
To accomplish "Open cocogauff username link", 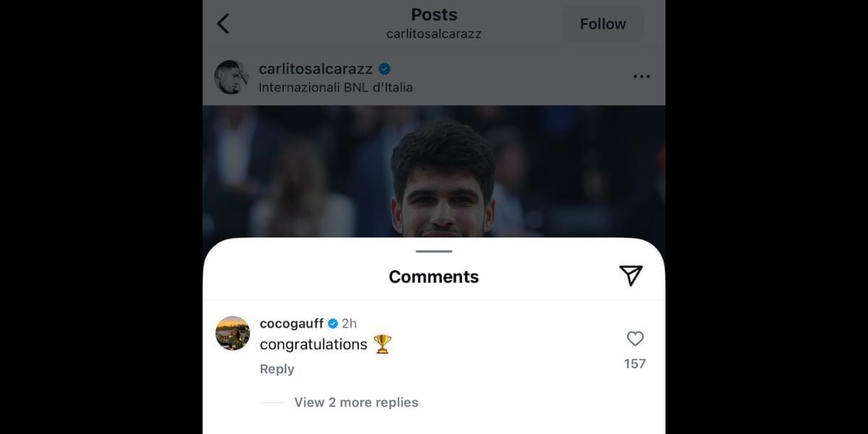I will 292,323.
